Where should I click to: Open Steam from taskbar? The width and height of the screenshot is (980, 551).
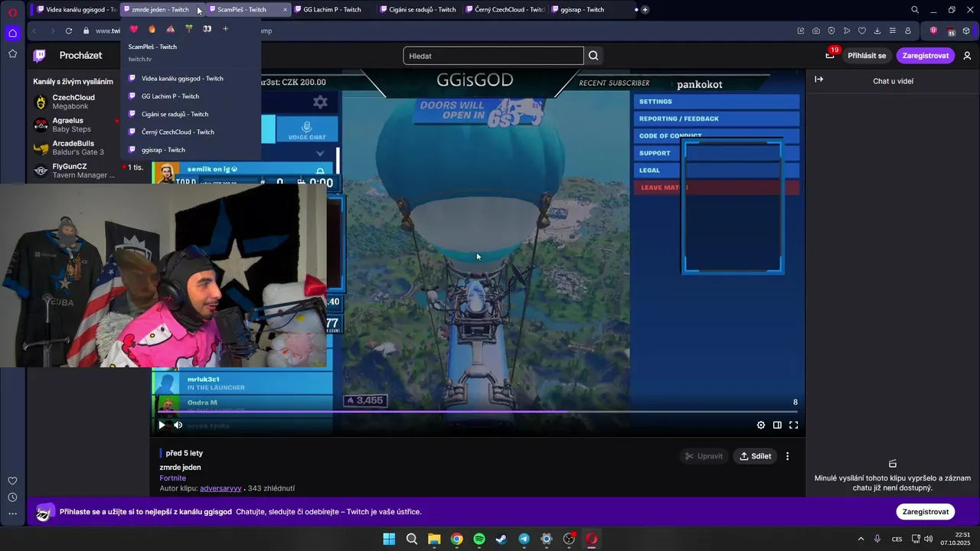501,539
